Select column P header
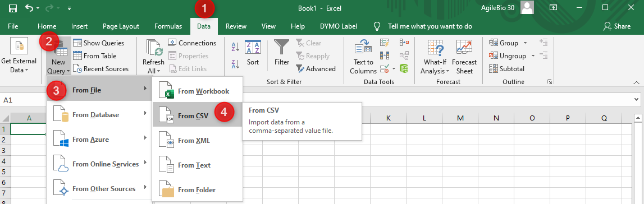 coord(568,118)
